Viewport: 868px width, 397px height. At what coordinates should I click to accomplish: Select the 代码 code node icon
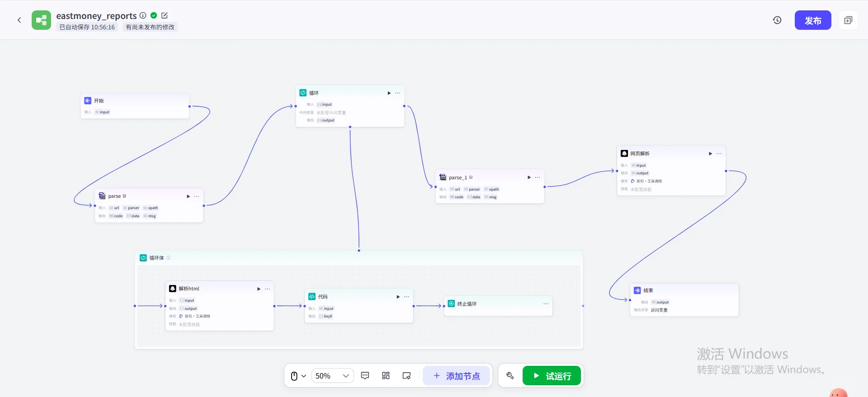[x=312, y=297]
